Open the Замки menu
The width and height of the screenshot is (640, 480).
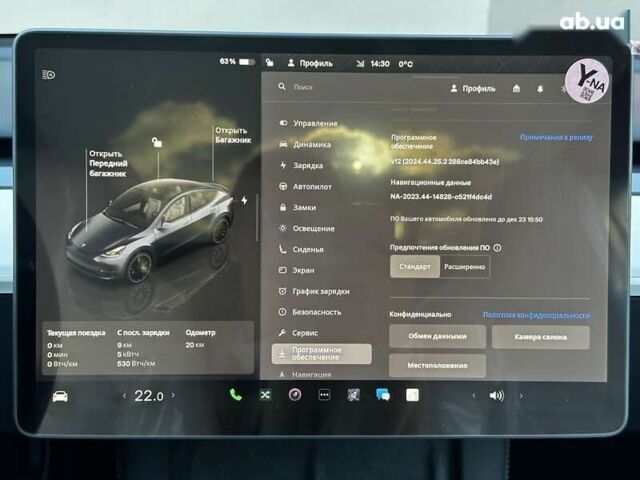[x=298, y=207]
